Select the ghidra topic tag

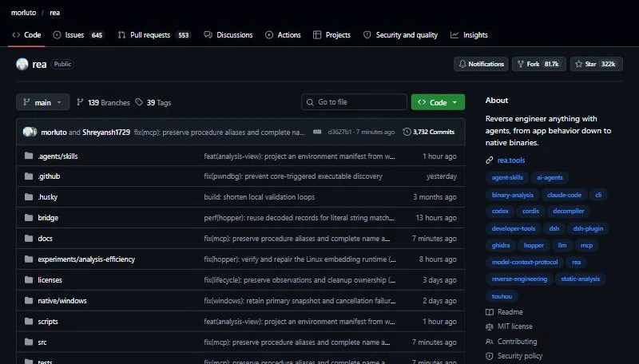[501, 245]
